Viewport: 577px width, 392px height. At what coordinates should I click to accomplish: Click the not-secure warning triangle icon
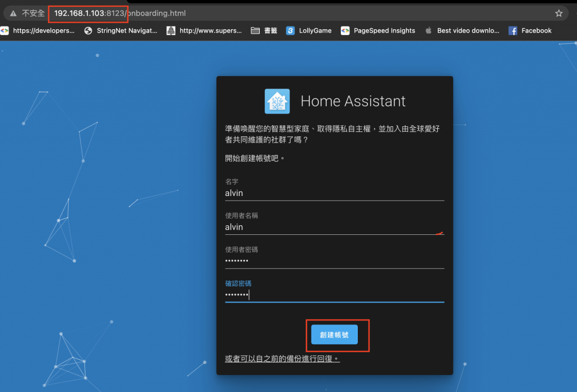[14, 14]
